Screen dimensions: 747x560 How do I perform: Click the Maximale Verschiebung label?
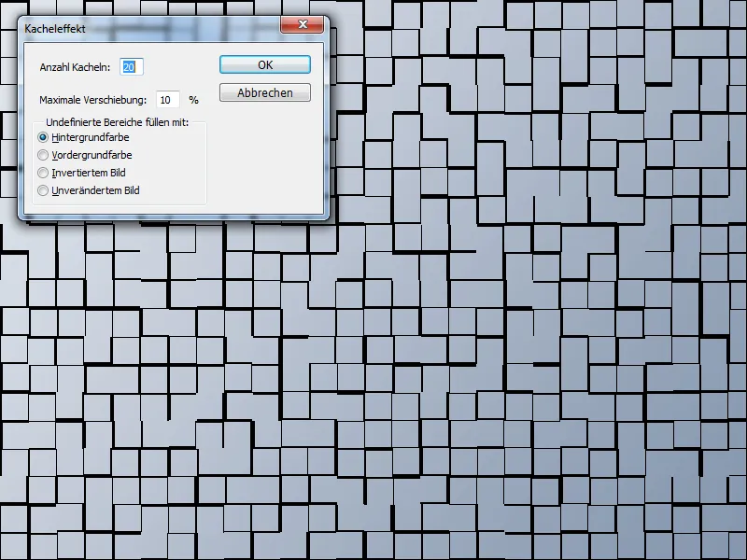pos(92,100)
